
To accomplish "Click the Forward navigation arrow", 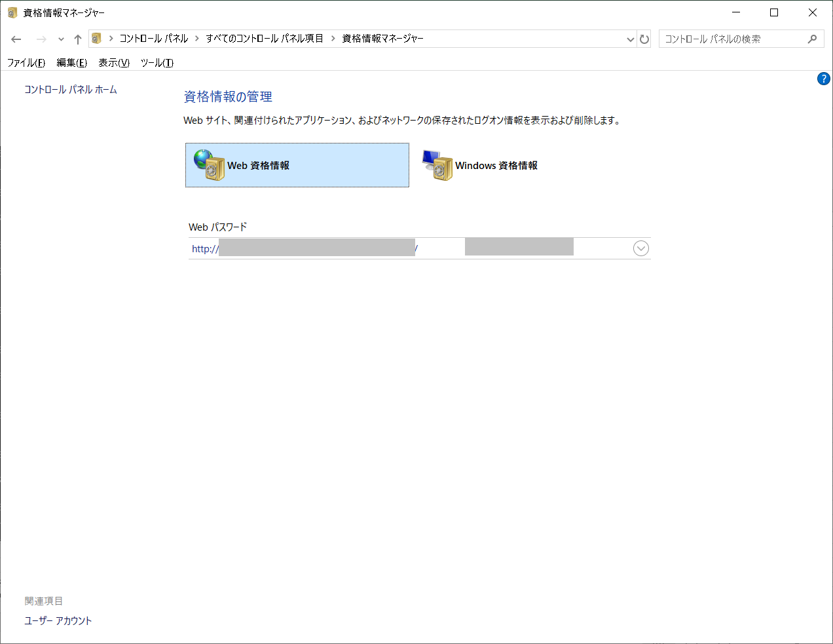I will coord(41,39).
